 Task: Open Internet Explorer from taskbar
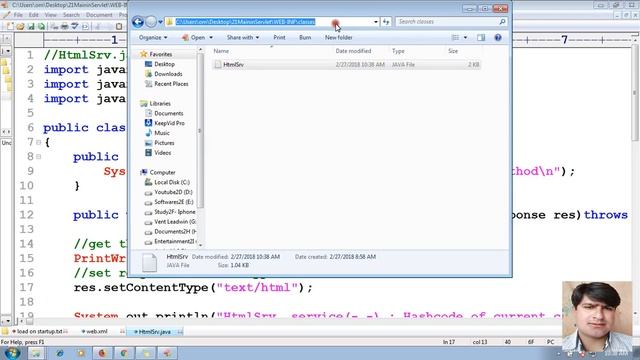tap(60, 353)
